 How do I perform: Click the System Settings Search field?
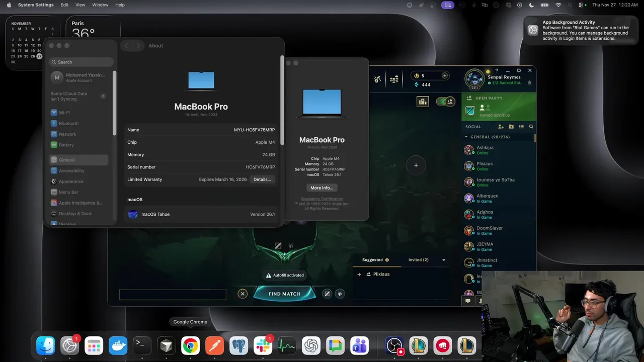click(80, 62)
